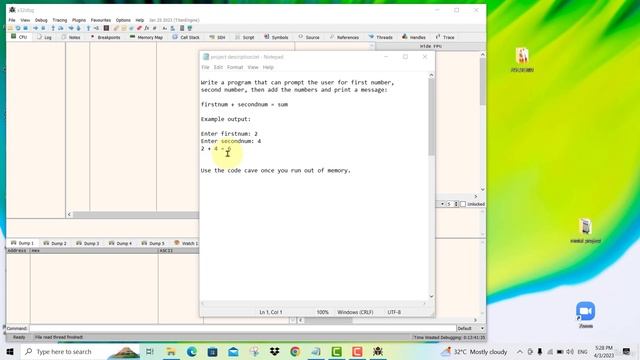Click the weather widget on taskbar
This screenshot has width=640, height=360.
(474, 351)
